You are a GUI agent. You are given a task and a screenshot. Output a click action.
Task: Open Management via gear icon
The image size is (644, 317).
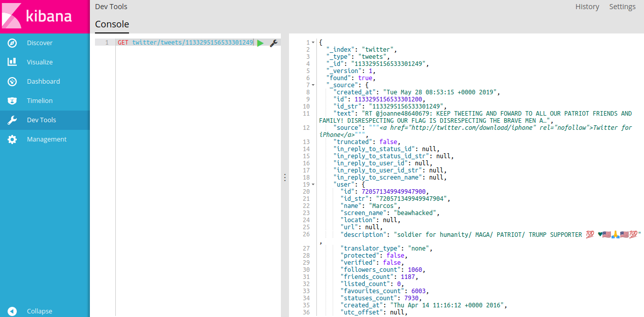[x=12, y=139]
